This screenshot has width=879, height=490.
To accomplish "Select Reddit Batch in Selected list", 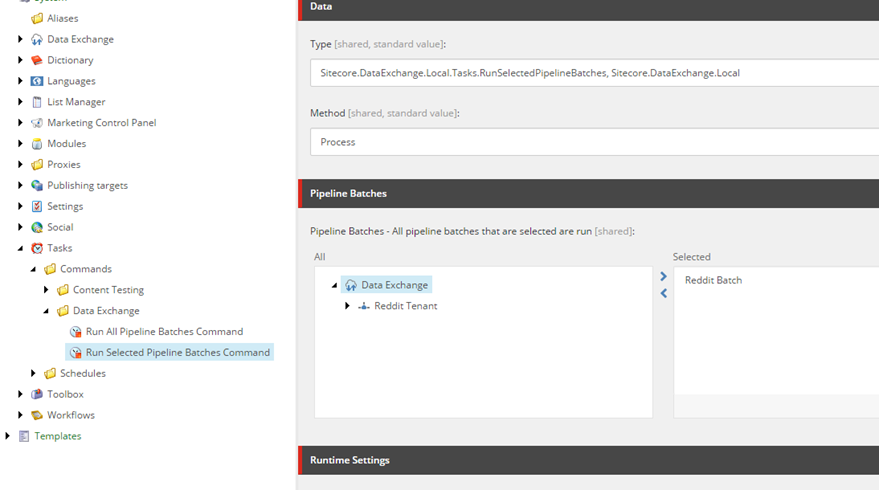I will pyautogui.click(x=713, y=280).
